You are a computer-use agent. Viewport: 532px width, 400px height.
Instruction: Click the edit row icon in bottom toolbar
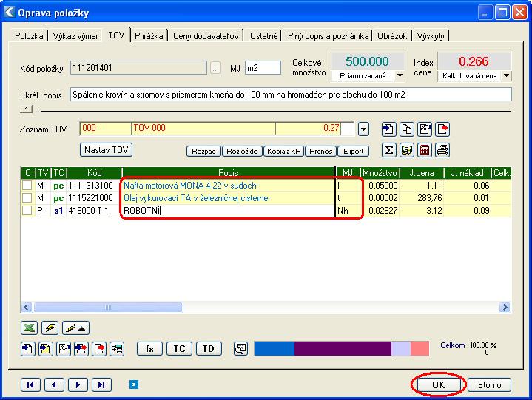64,348
